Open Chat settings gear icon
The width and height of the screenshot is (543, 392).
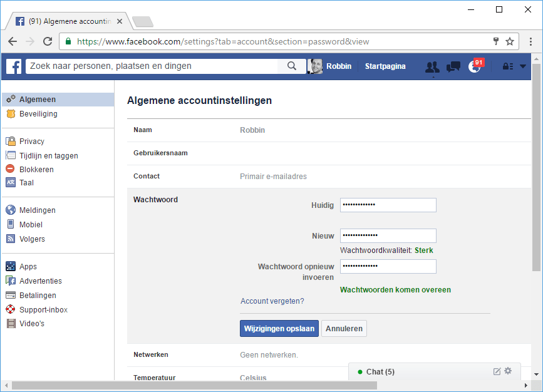click(x=508, y=371)
